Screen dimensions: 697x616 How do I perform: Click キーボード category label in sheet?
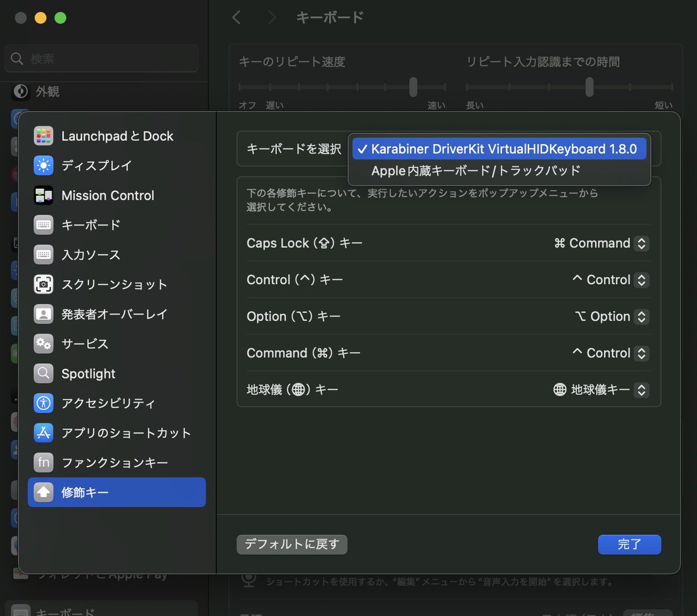(91, 225)
